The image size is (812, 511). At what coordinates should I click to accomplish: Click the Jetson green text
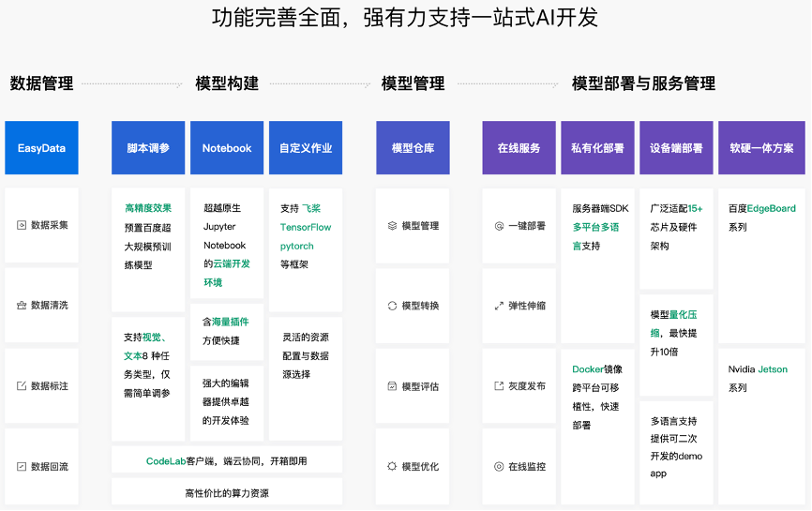pos(773,369)
